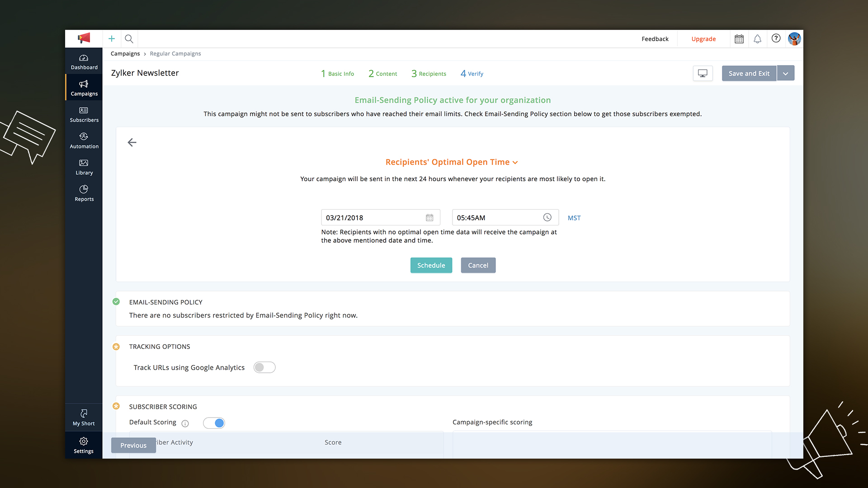Screen dimensions: 868x488
Task: Click EMAIL-SENDING POLICY section heading
Action: coord(166,302)
